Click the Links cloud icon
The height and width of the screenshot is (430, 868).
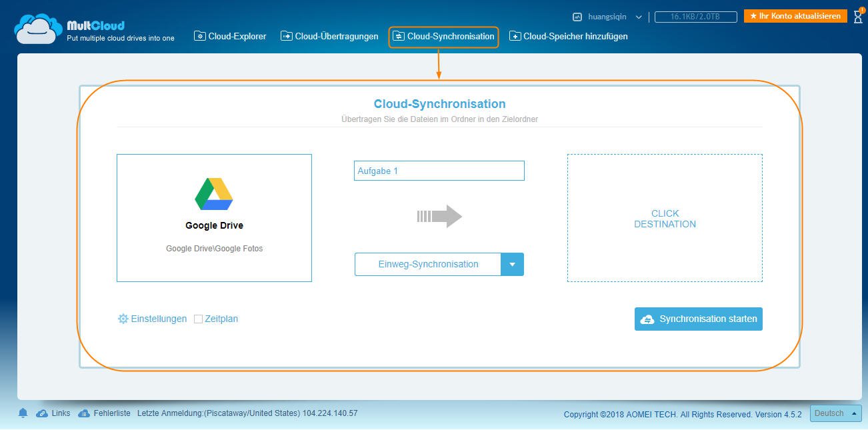click(x=42, y=413)
